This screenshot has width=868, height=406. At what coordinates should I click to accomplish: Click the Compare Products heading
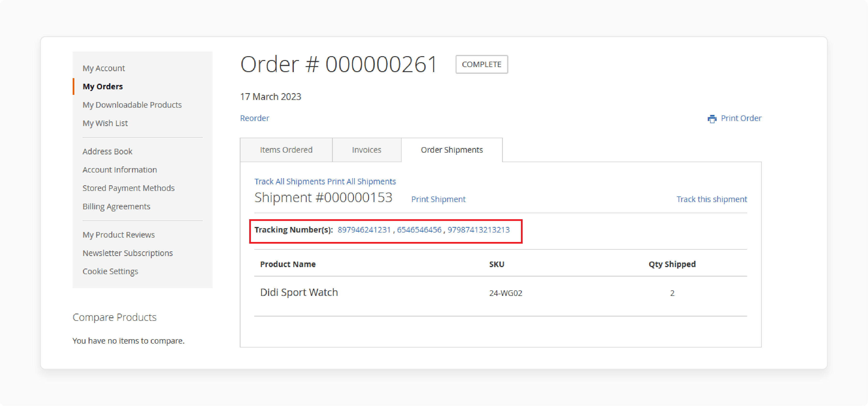point(114,317)
